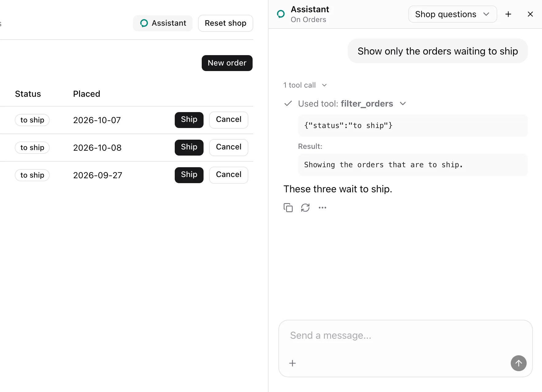Image resolution: width=542 pixels, height=392 pixels.
Task: Click the user message about waiting to ship
Action: click(x=437, y=51)
